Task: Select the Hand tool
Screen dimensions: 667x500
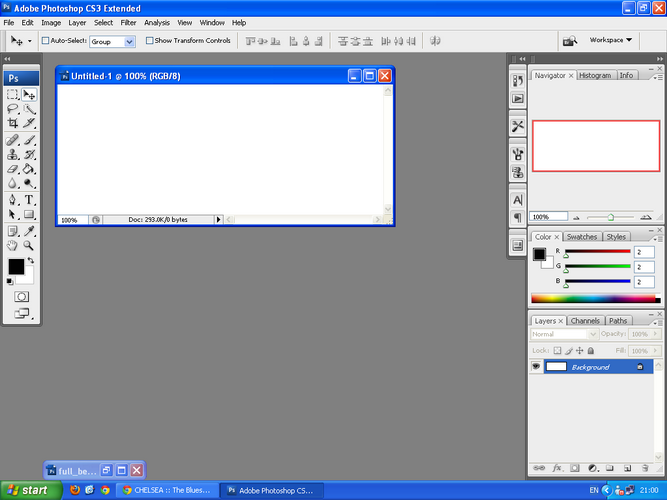Action: [x=13, y=246]
